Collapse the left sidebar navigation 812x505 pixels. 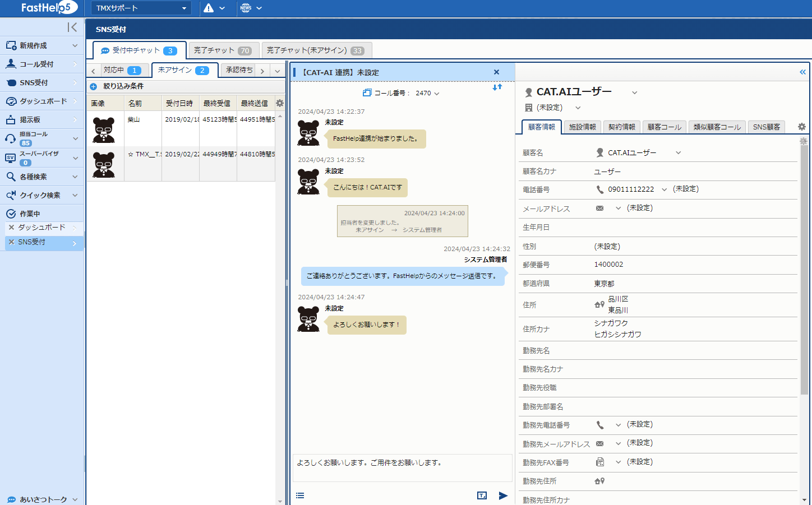72,27
